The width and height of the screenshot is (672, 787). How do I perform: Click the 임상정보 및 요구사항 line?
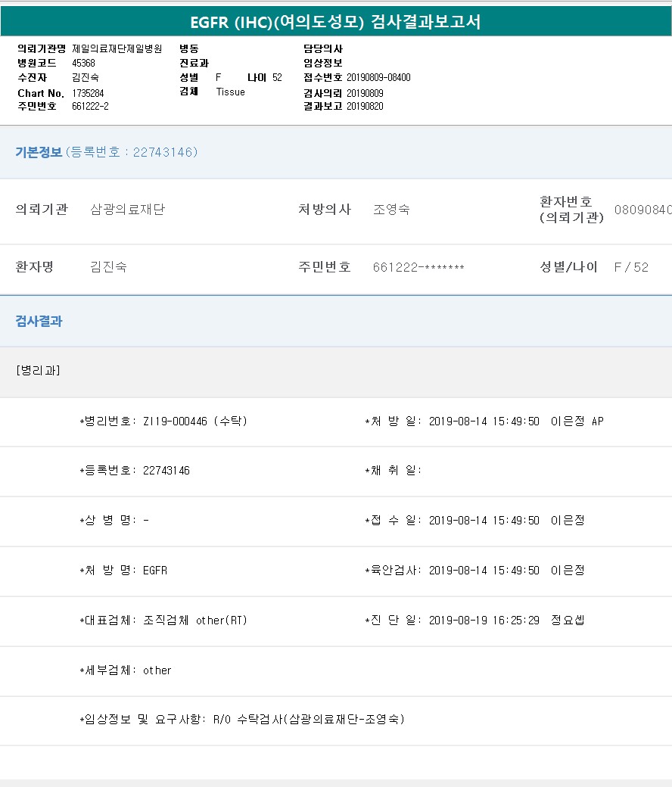242,720
